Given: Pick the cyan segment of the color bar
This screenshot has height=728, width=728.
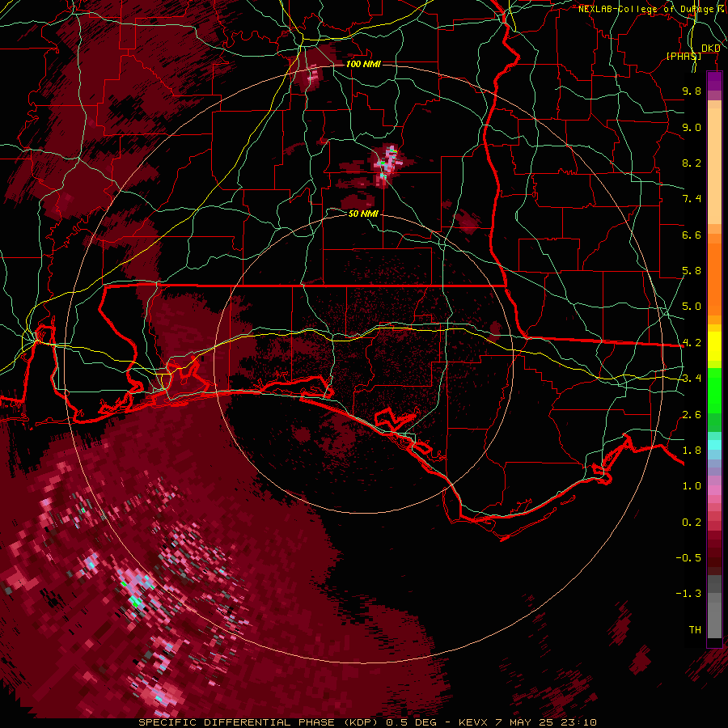Looking at the screenshot, I should [714, 445].
